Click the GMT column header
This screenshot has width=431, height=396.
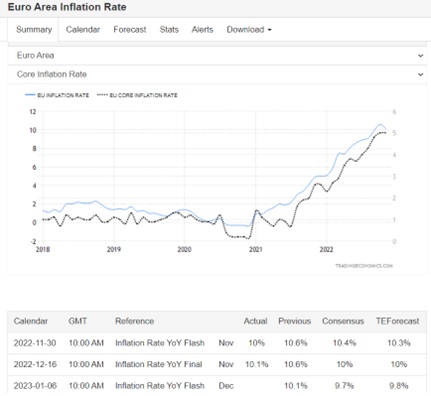click(x=78, y=321)
